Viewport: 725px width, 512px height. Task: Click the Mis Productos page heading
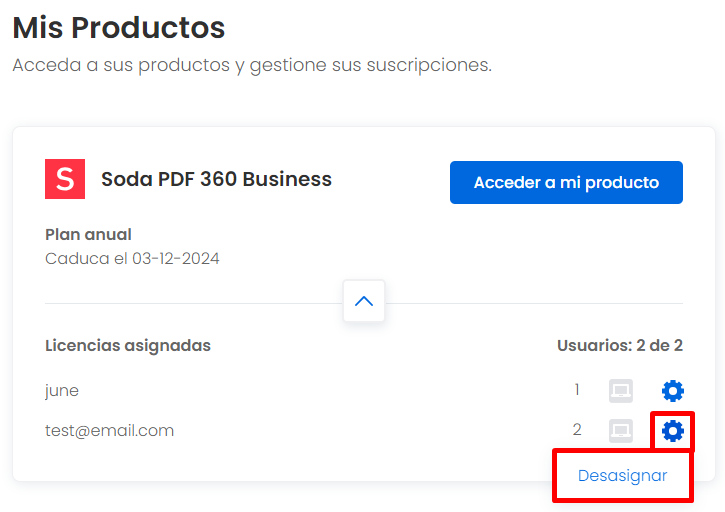119,28
